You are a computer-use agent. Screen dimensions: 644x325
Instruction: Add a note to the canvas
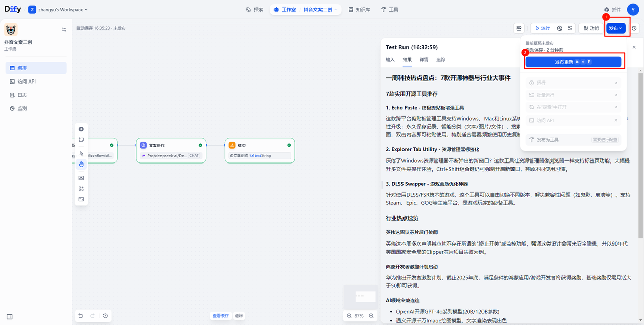click(81, 140)
